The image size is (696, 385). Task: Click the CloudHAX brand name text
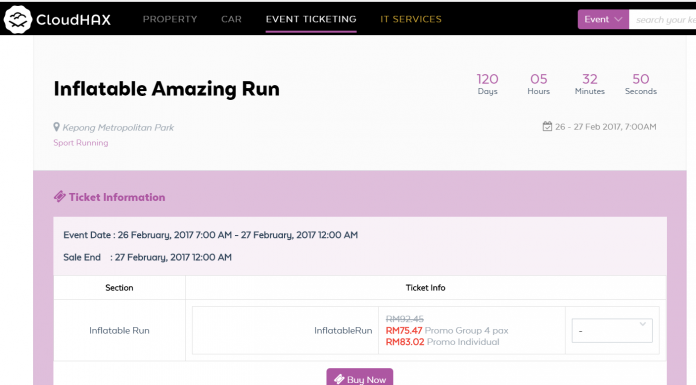[73, 20]
